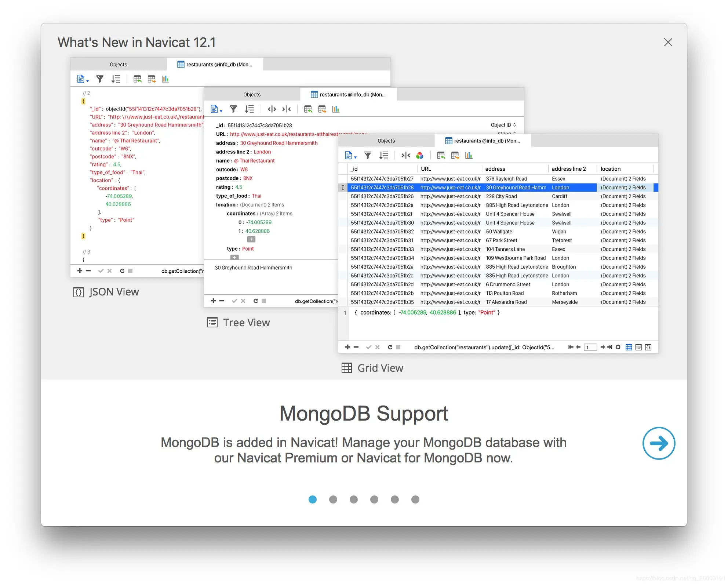Viewport: 728px width, 585px height.
Task: Click the chart icon in Grid View toolbar
Action: click(469, 156)
